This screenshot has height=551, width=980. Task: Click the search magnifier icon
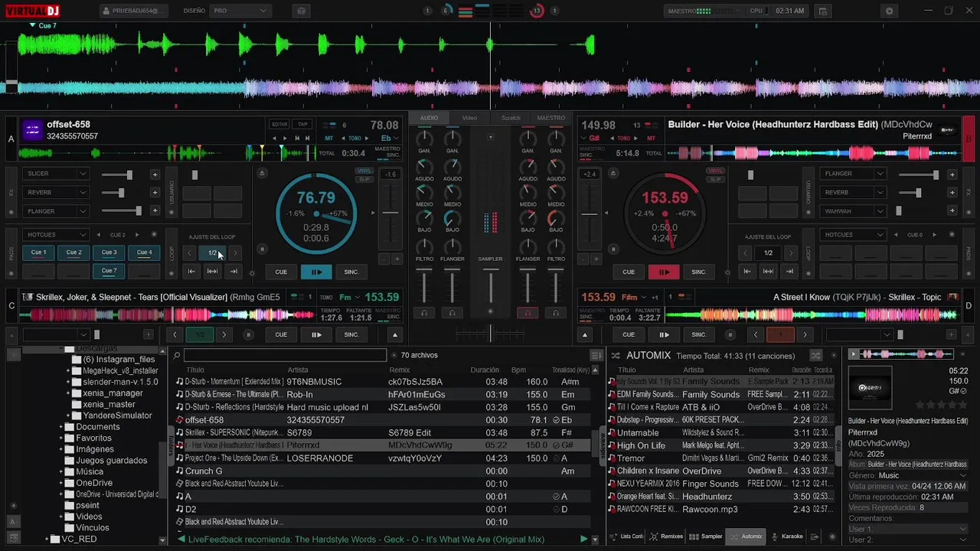click(176, 355)
